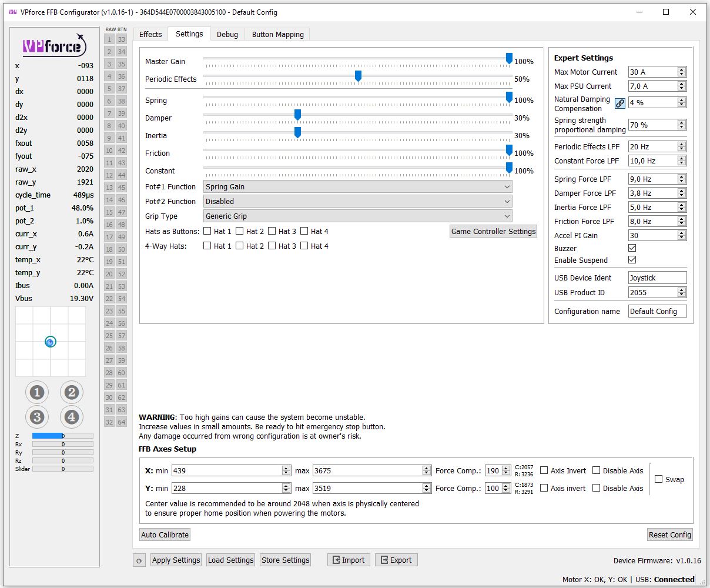
Task: Click the Auto Calibrate button
Action: click(x=165, y=534)
